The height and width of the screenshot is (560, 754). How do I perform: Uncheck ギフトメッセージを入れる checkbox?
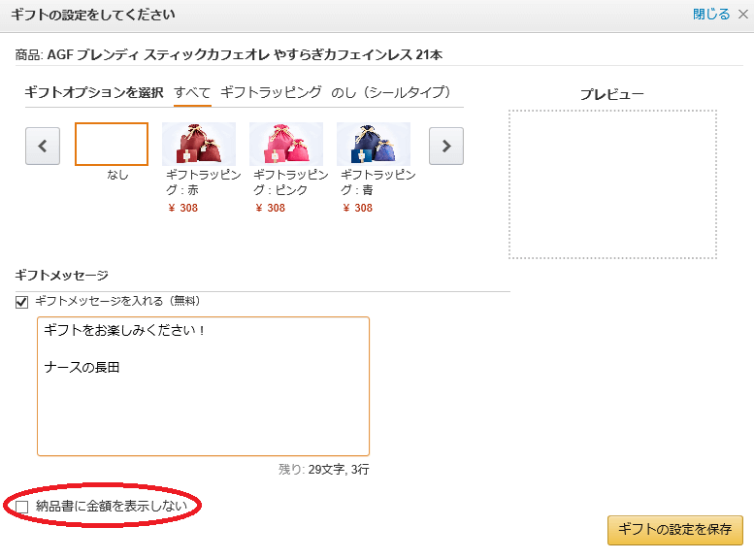22,302
